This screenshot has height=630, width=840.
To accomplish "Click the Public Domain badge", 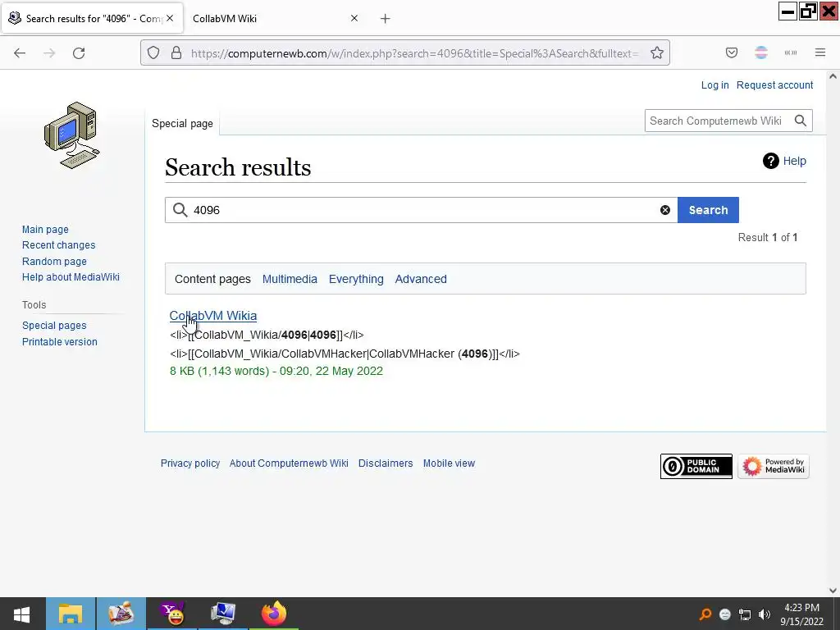I will pyautogui.click(x=696, y=466).
